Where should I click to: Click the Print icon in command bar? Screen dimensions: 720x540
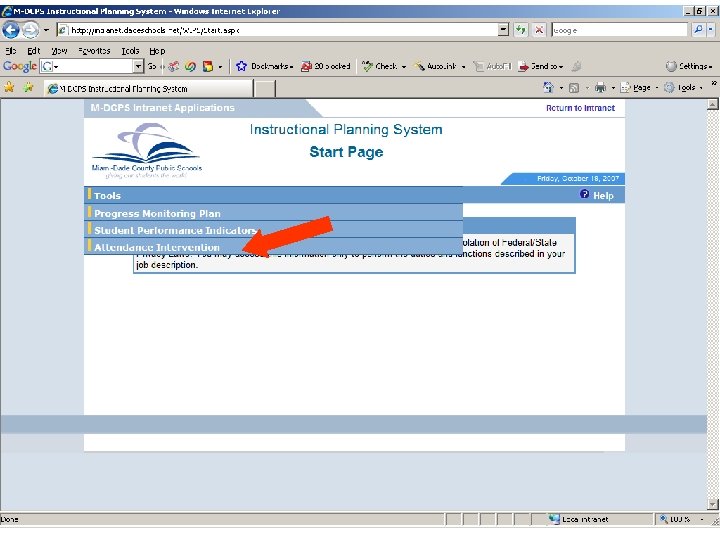(x=600, y=87)
